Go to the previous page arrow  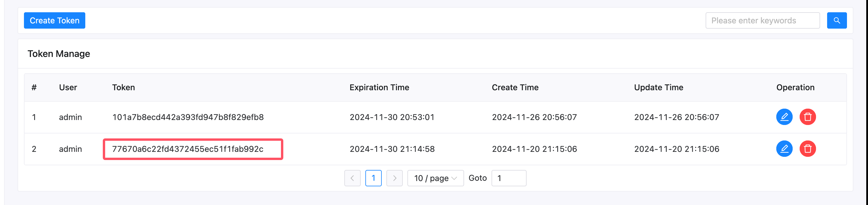[352, 178]
